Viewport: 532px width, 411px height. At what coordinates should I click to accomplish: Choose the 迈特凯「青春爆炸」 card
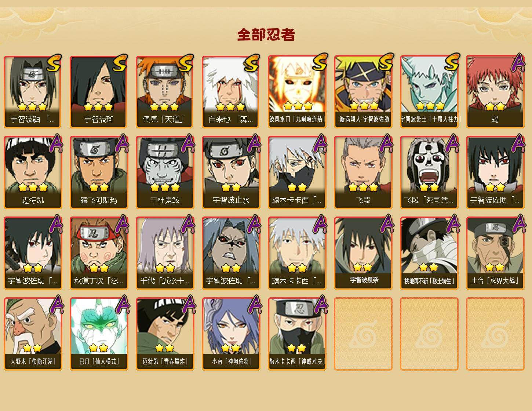[165, 334]
